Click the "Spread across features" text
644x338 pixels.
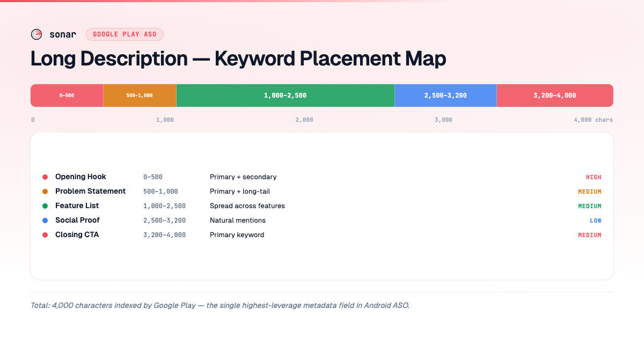tap(247, 206)
